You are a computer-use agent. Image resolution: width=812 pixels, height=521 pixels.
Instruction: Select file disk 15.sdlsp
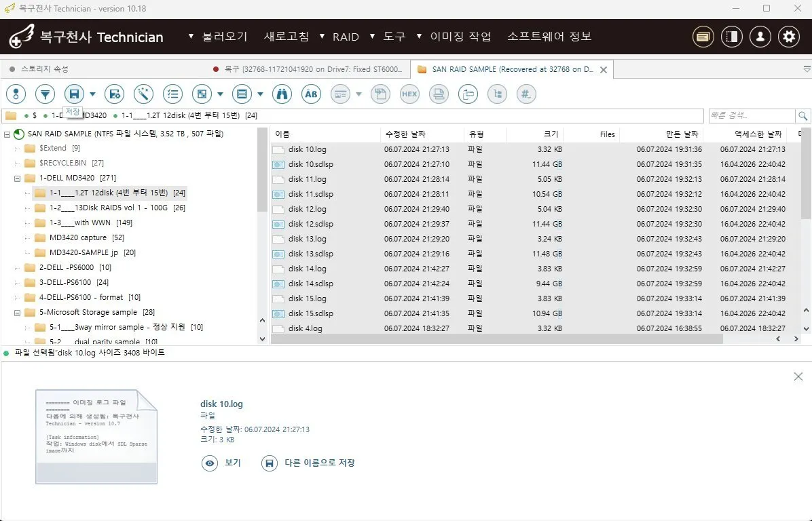pos(311,313)
